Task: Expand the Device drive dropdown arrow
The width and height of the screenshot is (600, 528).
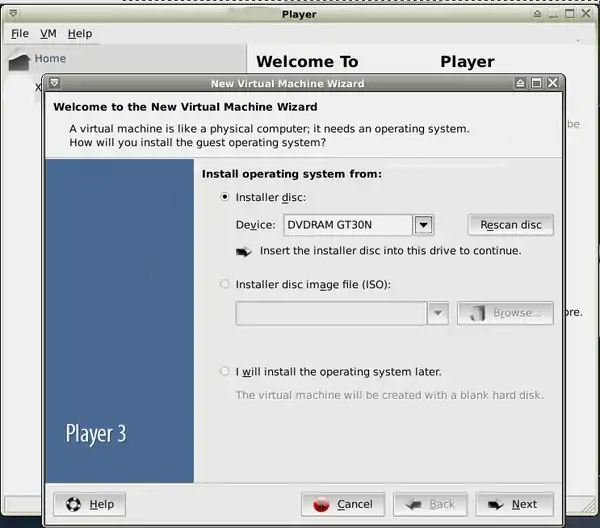Action: click(x=423, y=225)
